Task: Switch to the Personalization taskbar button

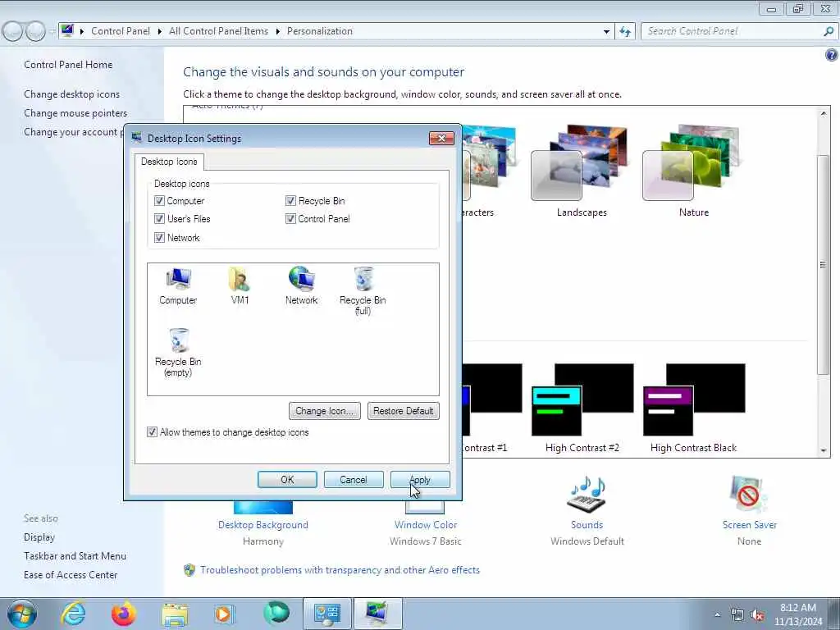Action: (x=377, y=614)
